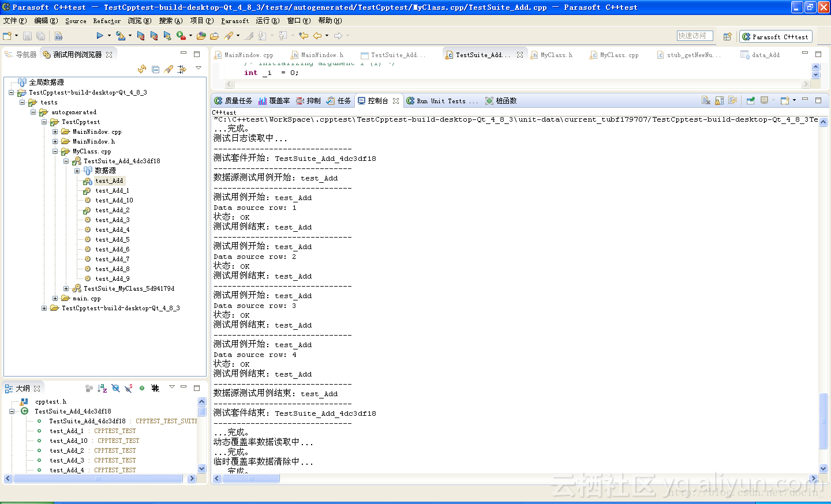This screenshot has height=504, width=831.
Task: Toggle scroll lock in the console
Action: 719,100
